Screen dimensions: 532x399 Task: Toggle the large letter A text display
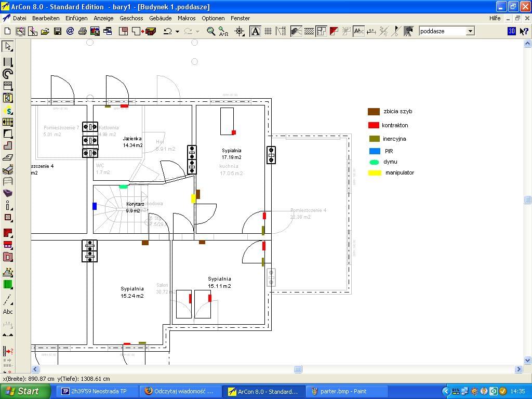(x=255, y=31)
